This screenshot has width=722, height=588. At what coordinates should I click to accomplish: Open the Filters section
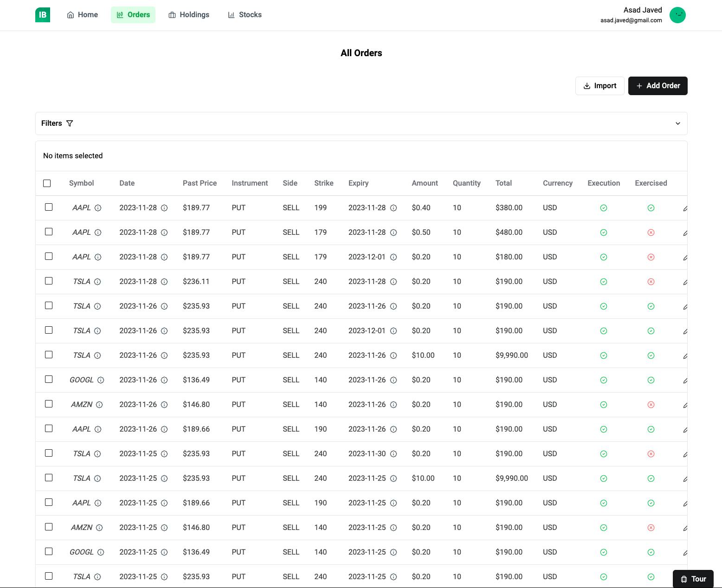pos(52,123)
